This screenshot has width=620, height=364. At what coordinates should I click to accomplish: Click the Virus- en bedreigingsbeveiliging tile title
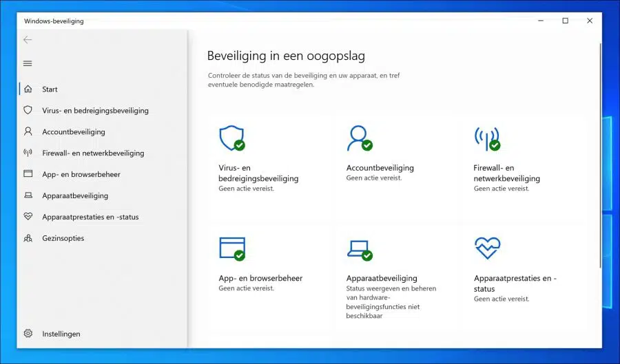tap(258, 173)
